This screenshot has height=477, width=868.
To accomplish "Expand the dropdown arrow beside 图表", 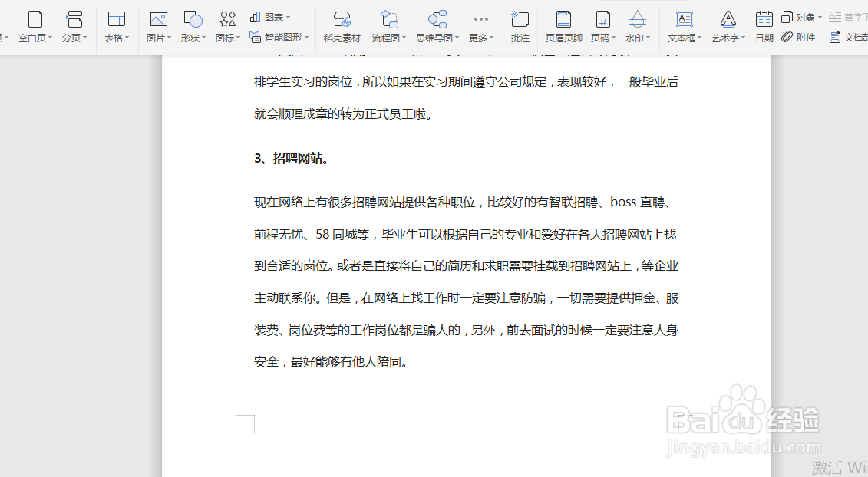I will (x=289, y=17).
